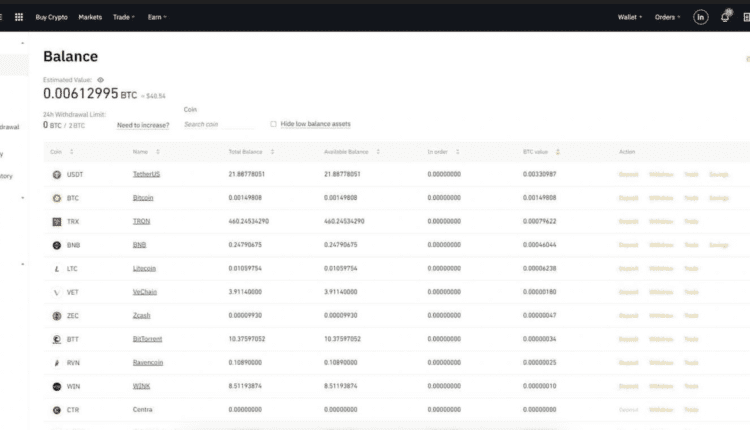The height and width of the screenshot is (430, 750).
Task: Click the 0.00612995 BTC estimated value
Action: (90, 93)
